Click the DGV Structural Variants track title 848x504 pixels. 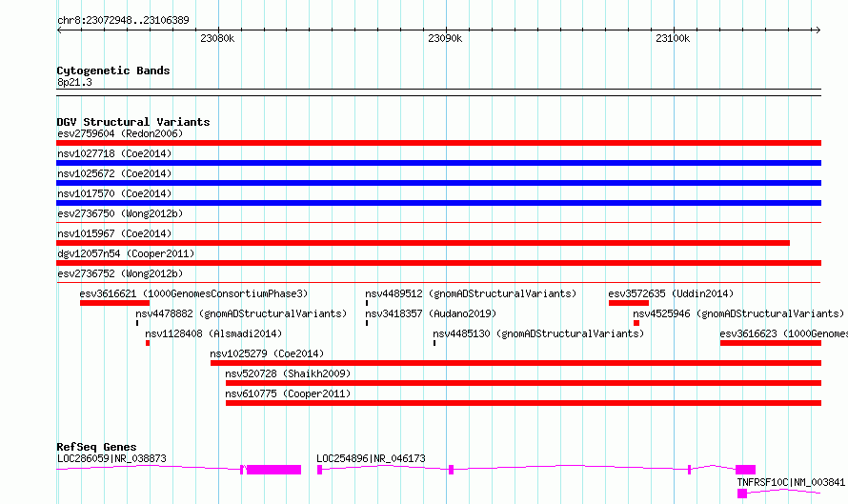133,122
